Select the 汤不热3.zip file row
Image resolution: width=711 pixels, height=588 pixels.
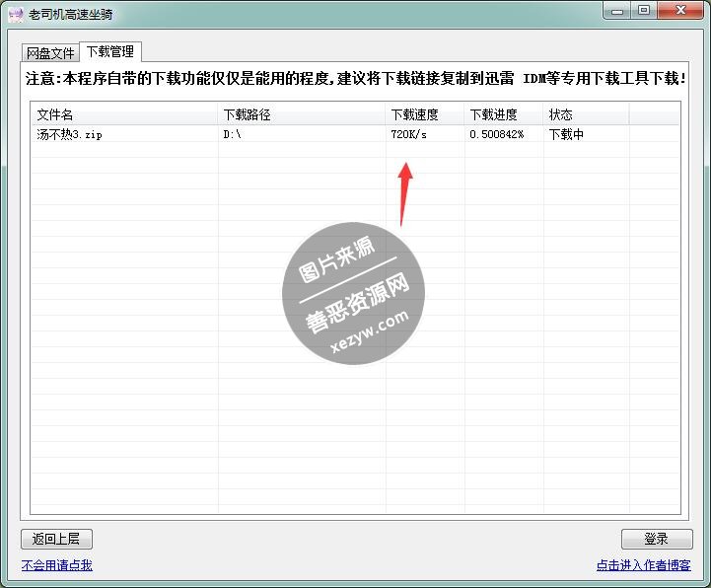(x=355, y=134)
